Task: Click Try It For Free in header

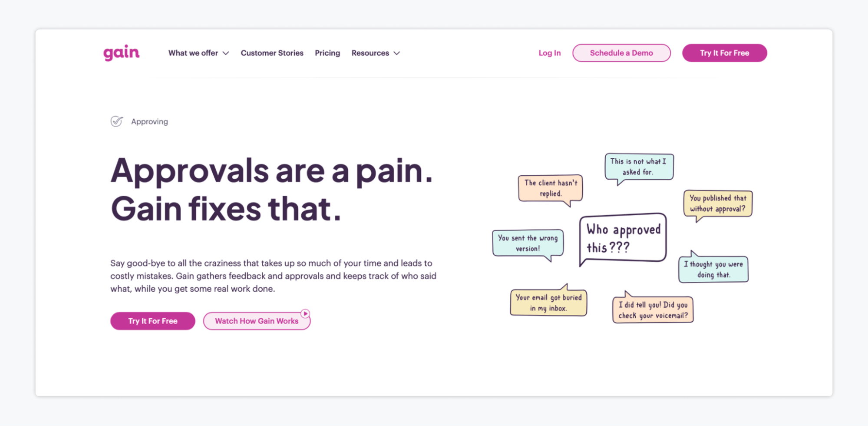Action: click(724, 53)
